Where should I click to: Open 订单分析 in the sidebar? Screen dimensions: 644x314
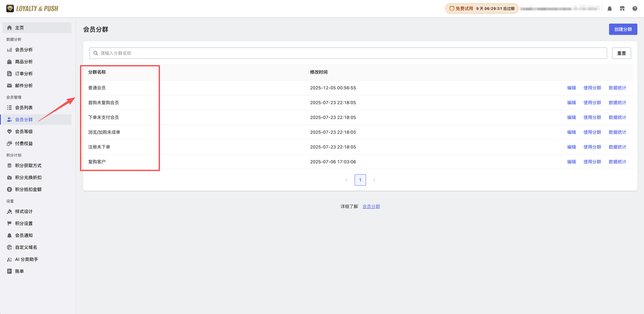tap(24, 73)
